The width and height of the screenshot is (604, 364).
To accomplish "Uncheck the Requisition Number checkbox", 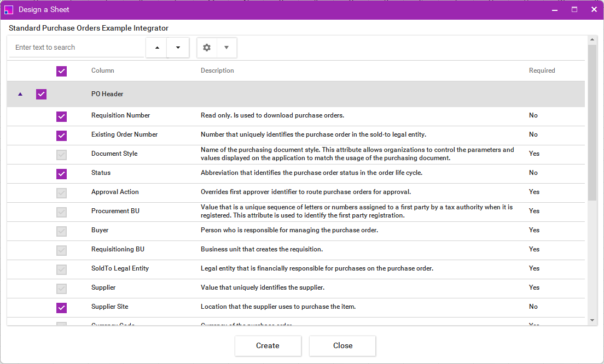I will click(x=61, y=116).
